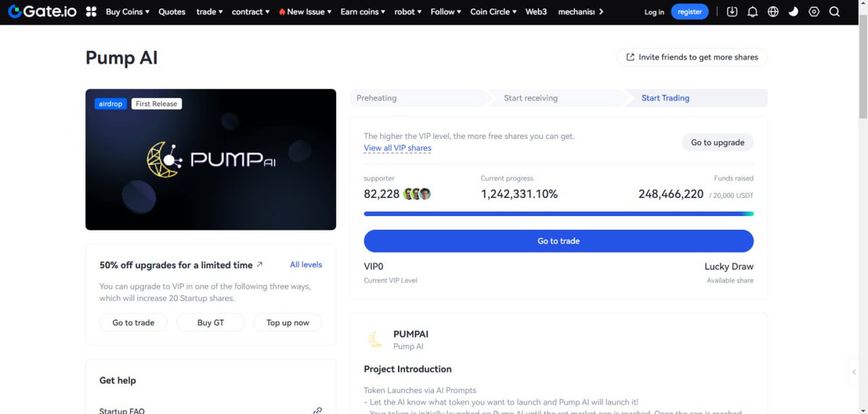
Task: Expand the contract dropdown menu
Action: coord(250,12)
